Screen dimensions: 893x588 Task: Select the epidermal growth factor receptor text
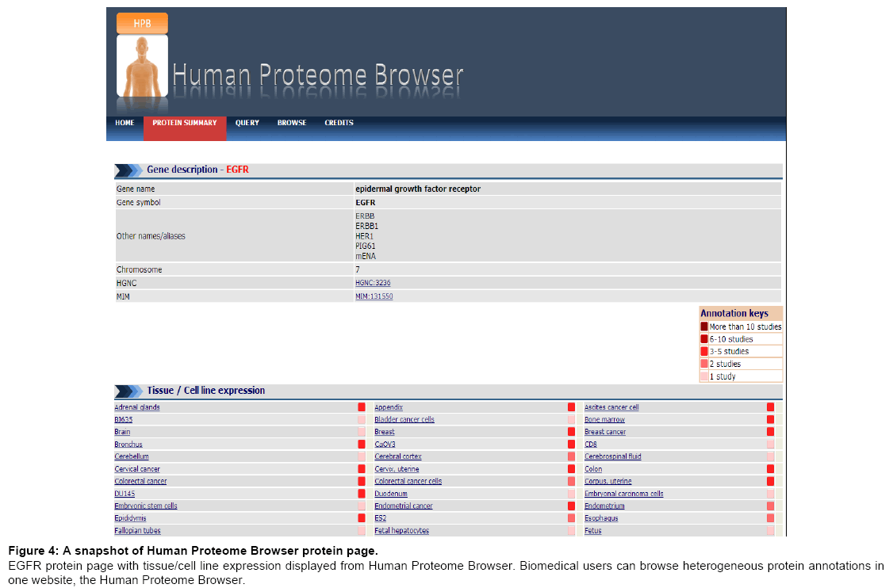point(418,189)
